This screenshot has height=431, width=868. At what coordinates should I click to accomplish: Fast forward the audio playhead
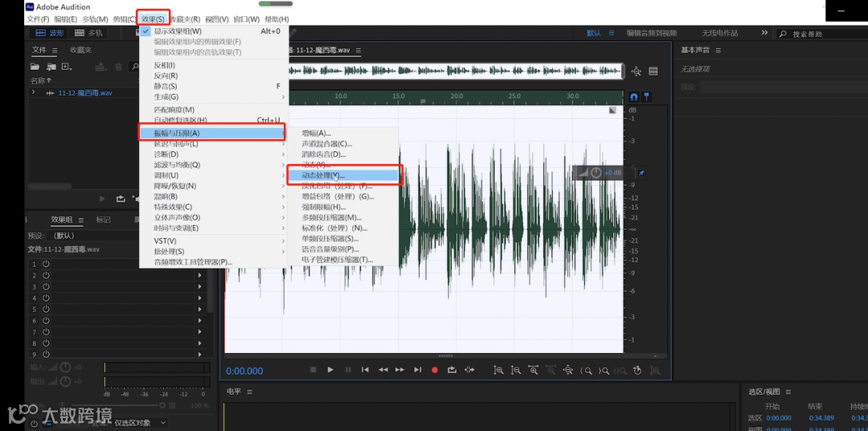(399, 370)
